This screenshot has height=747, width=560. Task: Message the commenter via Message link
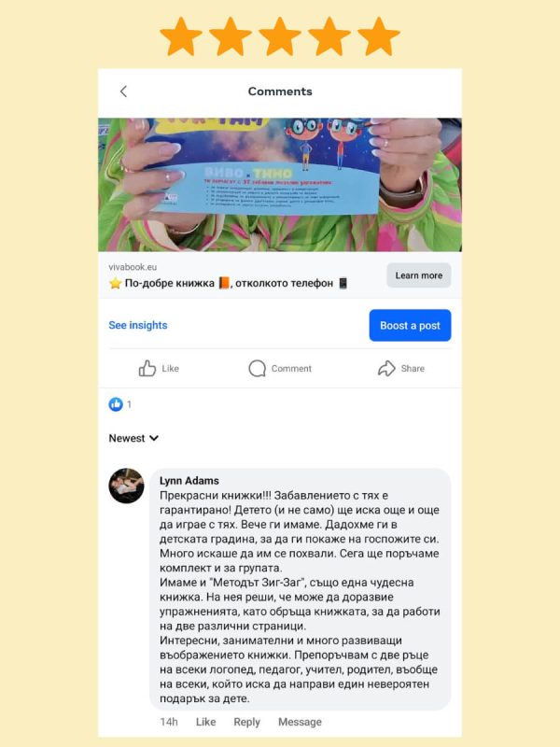pos(300,722)
